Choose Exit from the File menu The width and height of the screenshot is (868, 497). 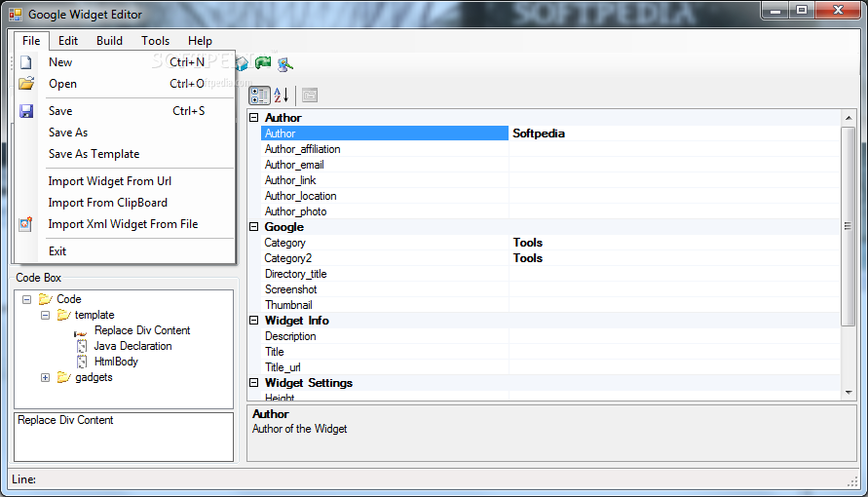(x=126, y=251)
